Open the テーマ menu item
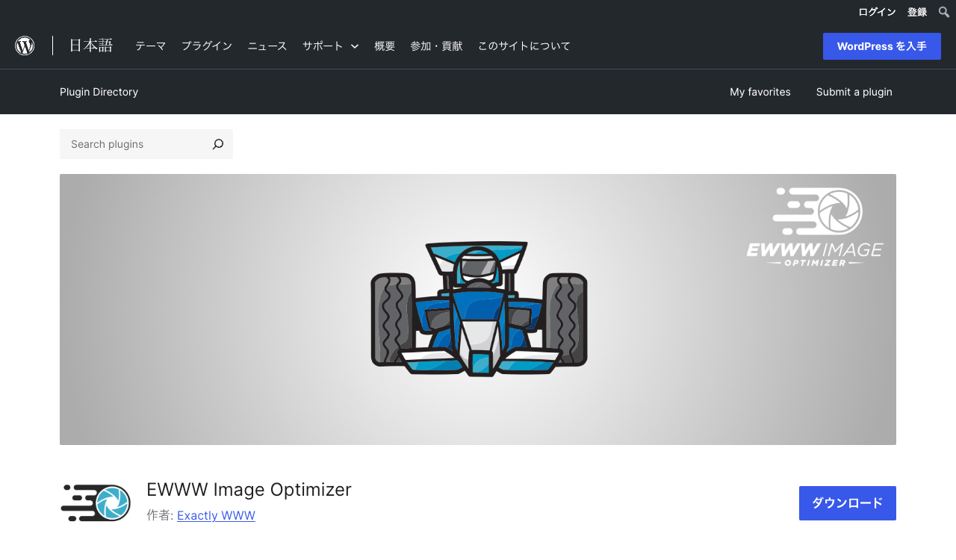Screen dimensions: 956x560 click(150, 46)
